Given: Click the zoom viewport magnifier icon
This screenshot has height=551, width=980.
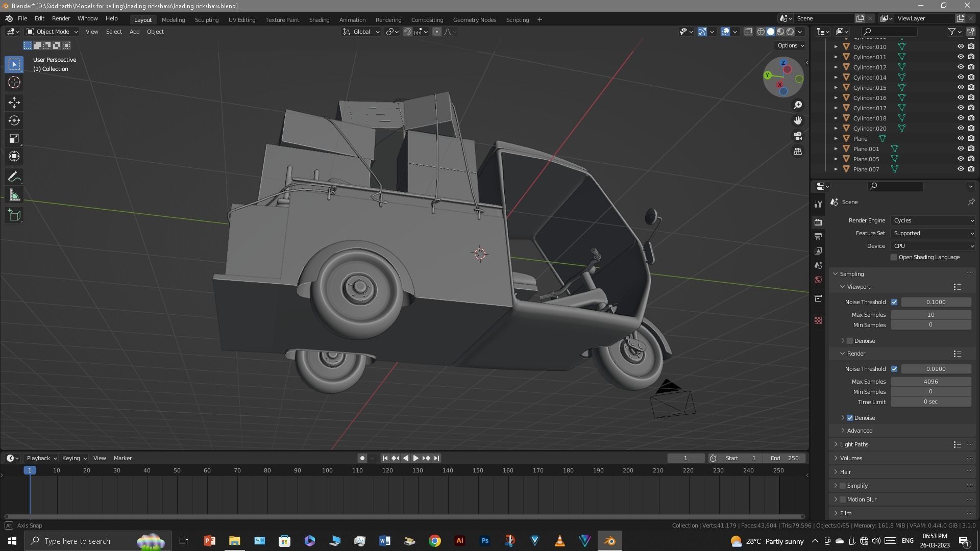Looking at the screenshot, I should 798,105.
